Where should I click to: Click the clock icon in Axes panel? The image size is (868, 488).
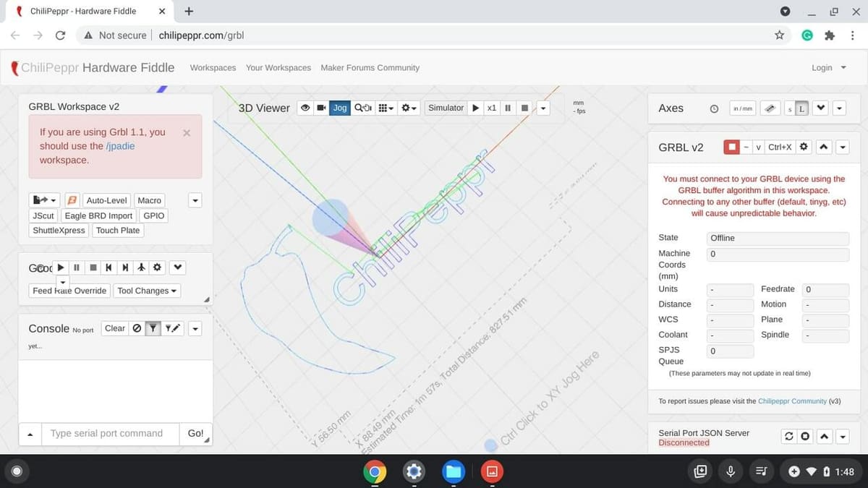pos(714,108)
